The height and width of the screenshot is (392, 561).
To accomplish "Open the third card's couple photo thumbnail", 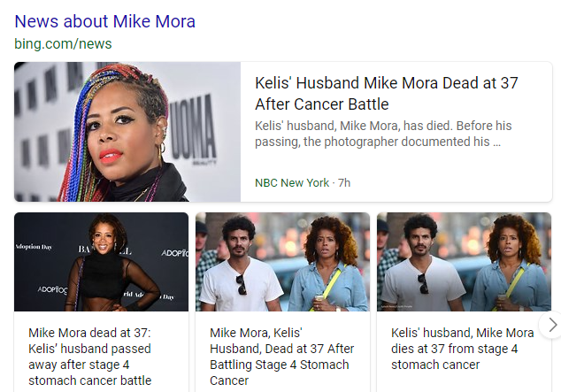I will [x=464, y=262].
